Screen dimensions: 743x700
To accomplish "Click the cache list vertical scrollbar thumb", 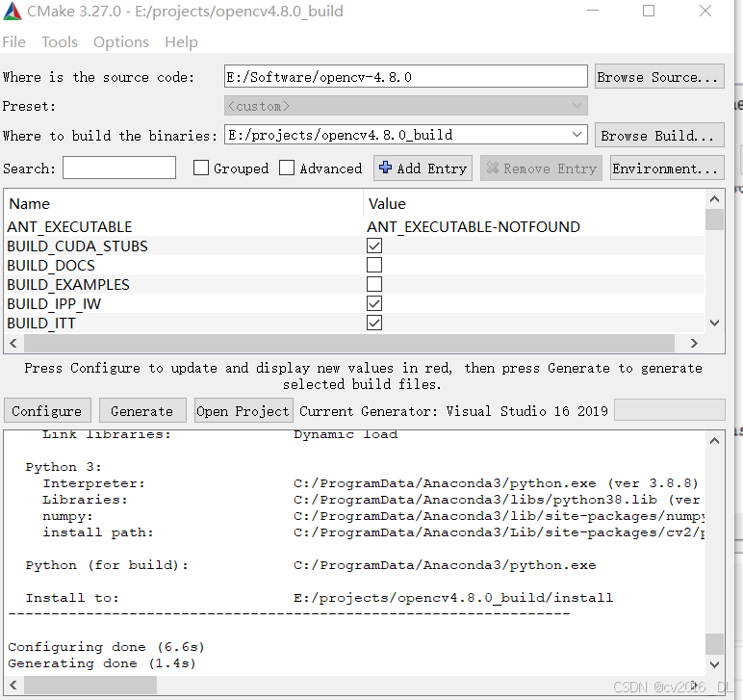I will [x=714, y=220].
